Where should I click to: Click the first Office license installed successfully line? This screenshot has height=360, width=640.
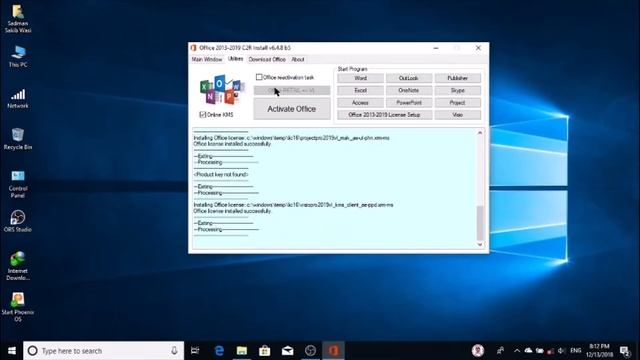coord(232,144)
